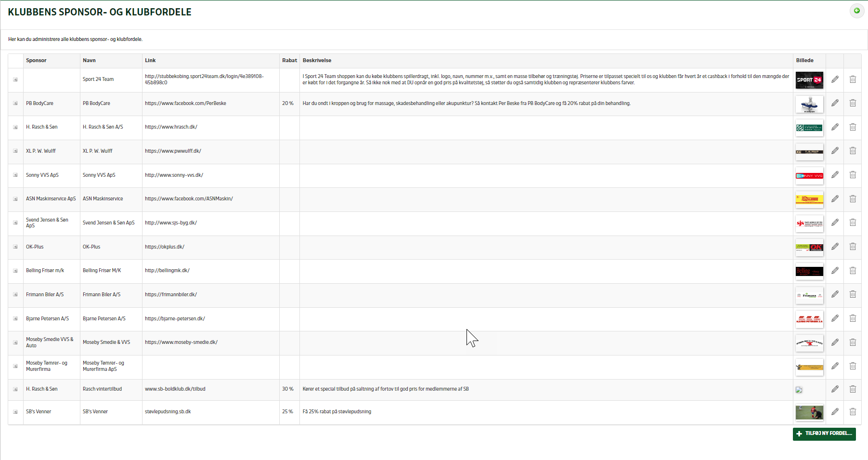Edit the SB's Venner row
This screenshot has height=460, width=868.
pos(835,411)
